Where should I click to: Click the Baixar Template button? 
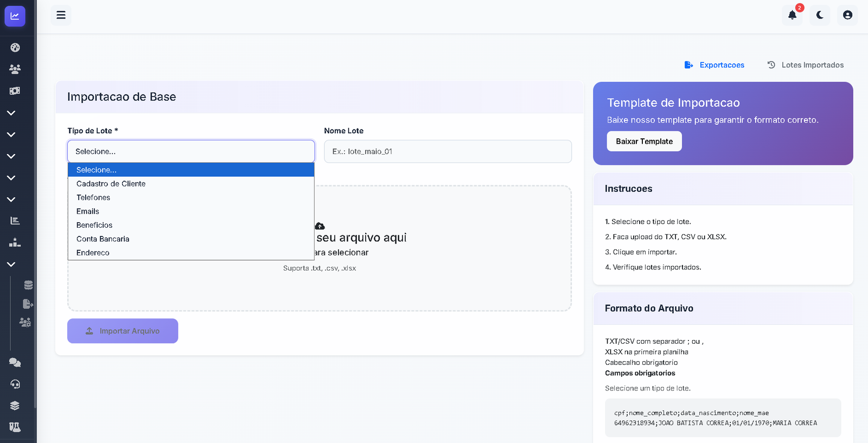pos(644,141)
